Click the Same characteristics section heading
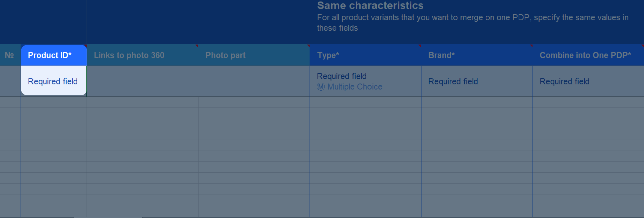Screen dimensions: 644x218 point(370,5)
